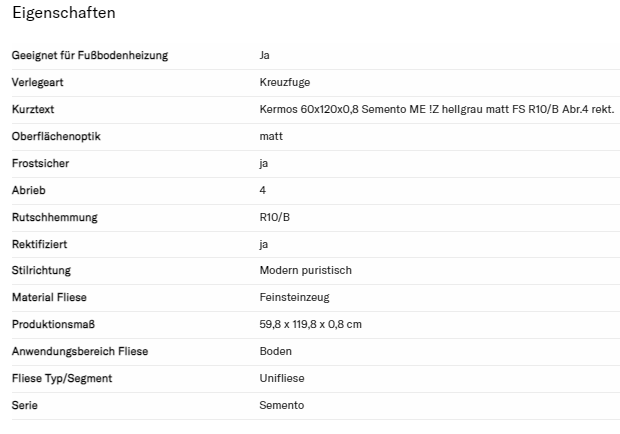Select the Stilrichtung value 'Modern puristisch'

pyautogui.click(x=305, y=271)
